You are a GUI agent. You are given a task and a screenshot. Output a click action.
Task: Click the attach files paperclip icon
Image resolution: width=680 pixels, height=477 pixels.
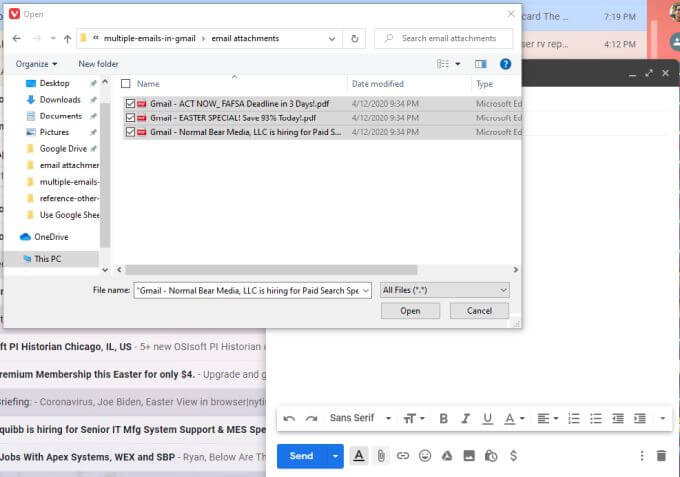point(381,456)
